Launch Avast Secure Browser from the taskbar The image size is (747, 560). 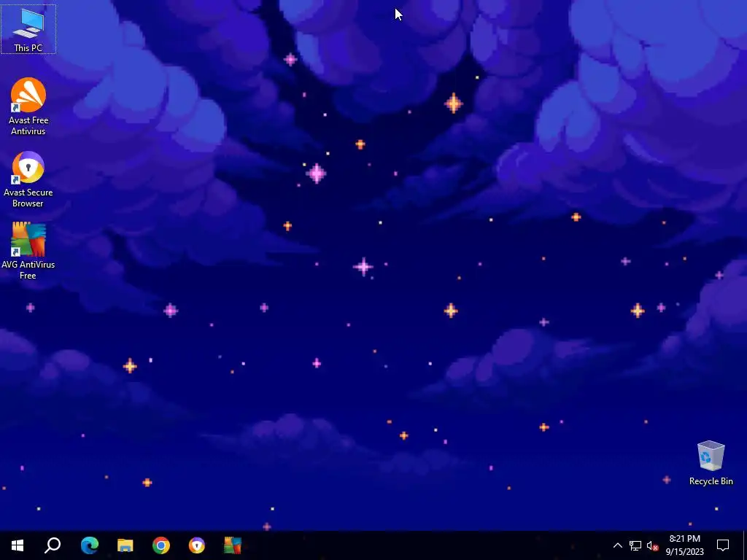tap(197, 545)
